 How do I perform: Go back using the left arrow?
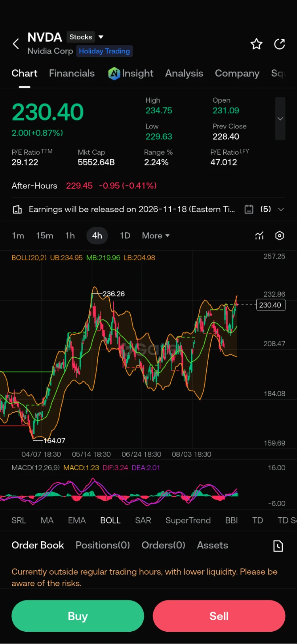(x=16, y=44)
